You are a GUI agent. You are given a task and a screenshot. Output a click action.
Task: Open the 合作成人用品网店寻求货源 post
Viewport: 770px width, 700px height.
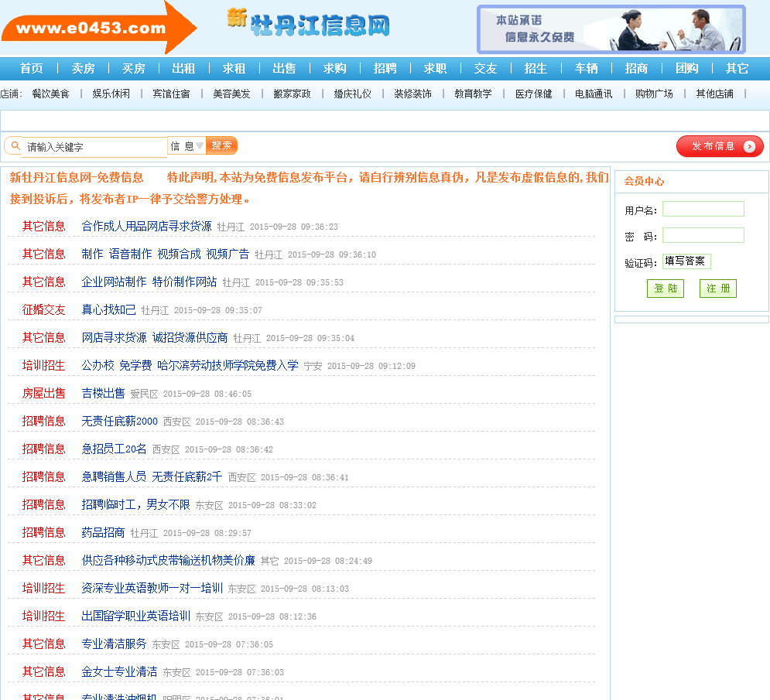[146, 227]
